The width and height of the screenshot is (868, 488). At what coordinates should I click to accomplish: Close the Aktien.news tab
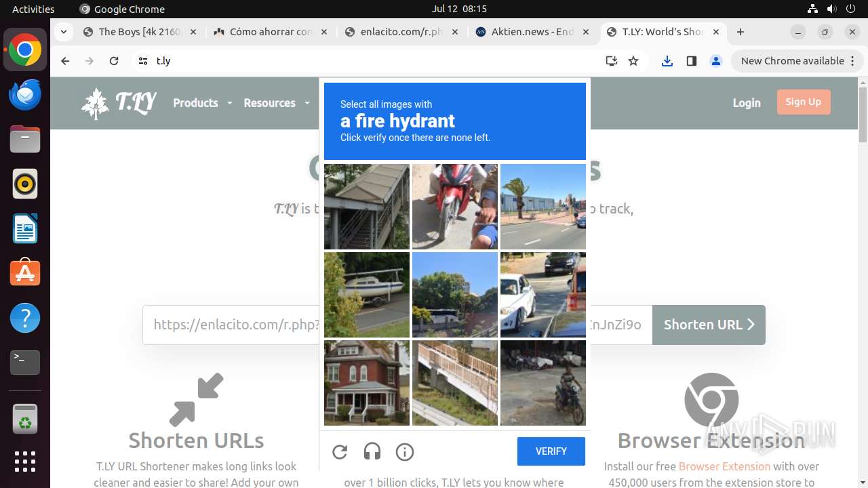point(585,32)
